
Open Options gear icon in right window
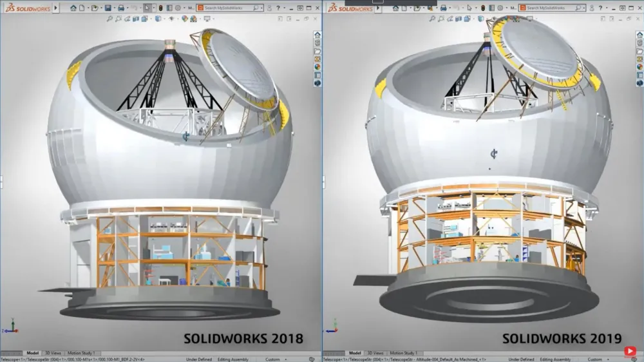click(500, 8)
